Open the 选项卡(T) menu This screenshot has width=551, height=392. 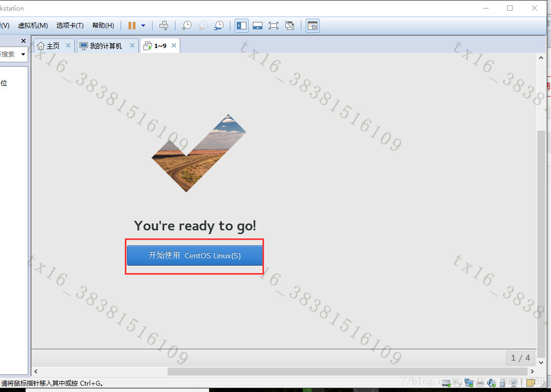coord(70,26)
